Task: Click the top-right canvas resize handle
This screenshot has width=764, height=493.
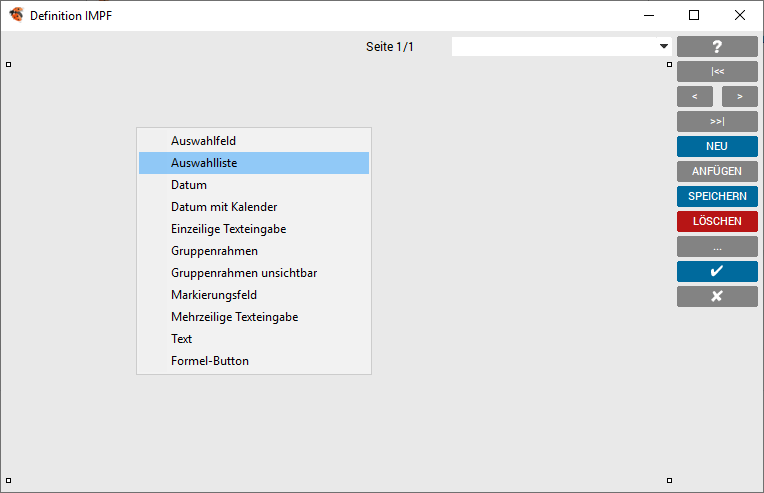Action: click(669, 64)
